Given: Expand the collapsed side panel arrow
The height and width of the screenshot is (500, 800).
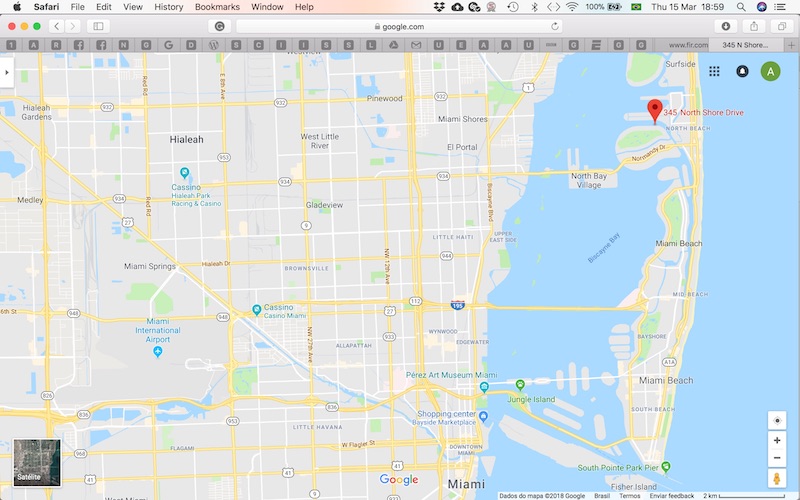Looking at the screenshot, I should point(6,72).
